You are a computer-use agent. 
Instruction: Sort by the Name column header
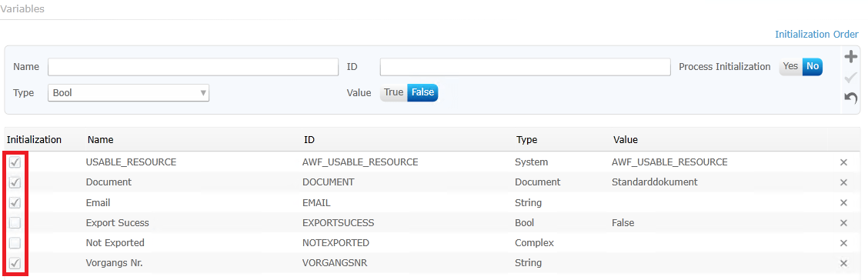click(x=100, y=140)
